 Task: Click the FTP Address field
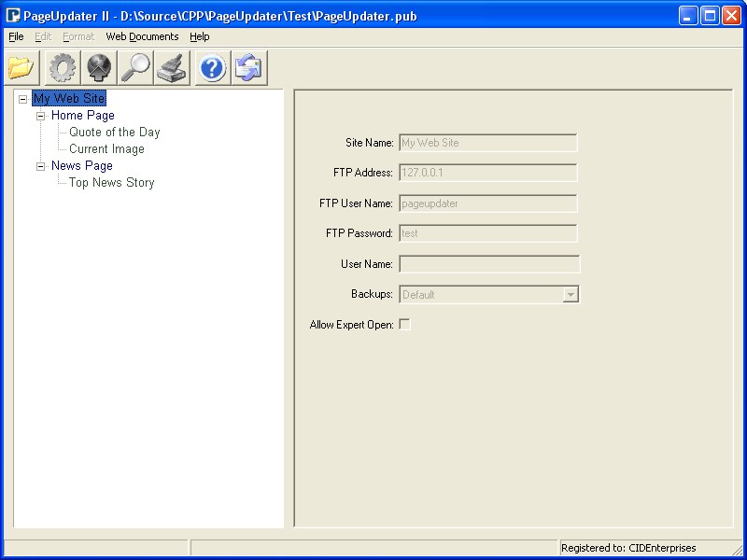(487, 173)
